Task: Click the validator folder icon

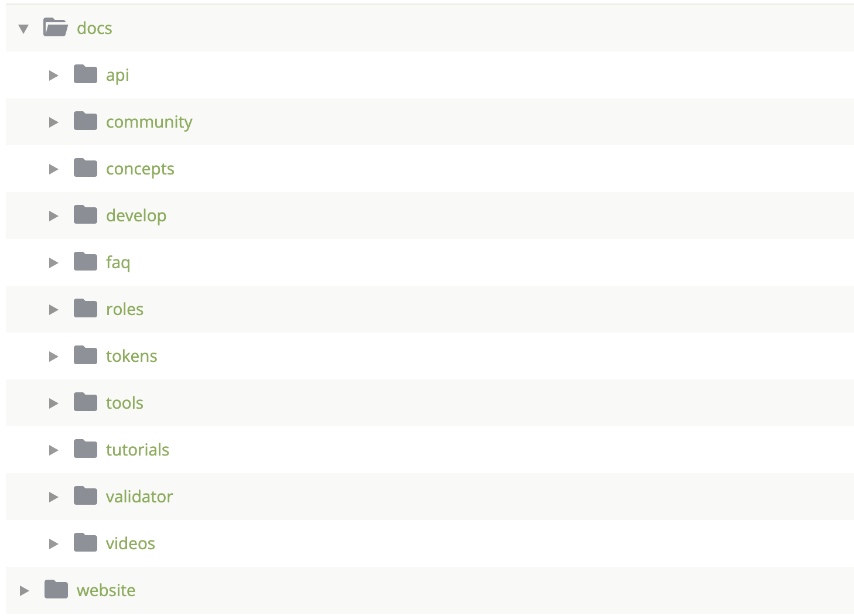Action: 86,496
